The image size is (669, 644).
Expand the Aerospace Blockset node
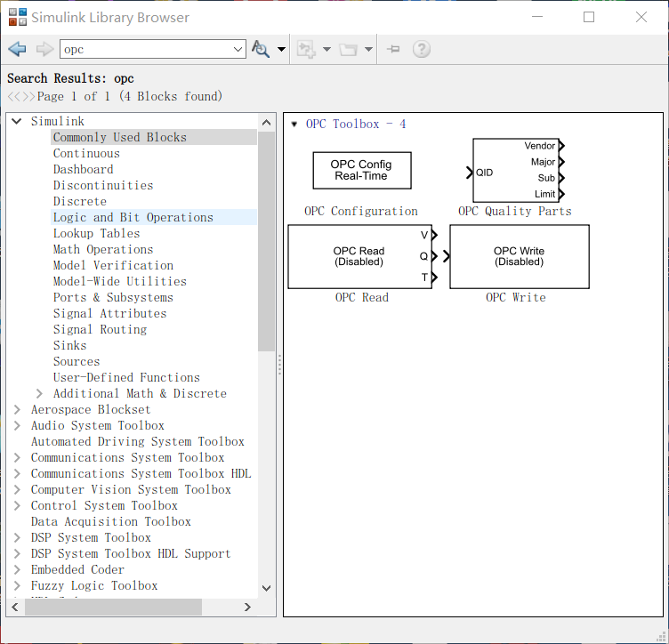point(17,410)
